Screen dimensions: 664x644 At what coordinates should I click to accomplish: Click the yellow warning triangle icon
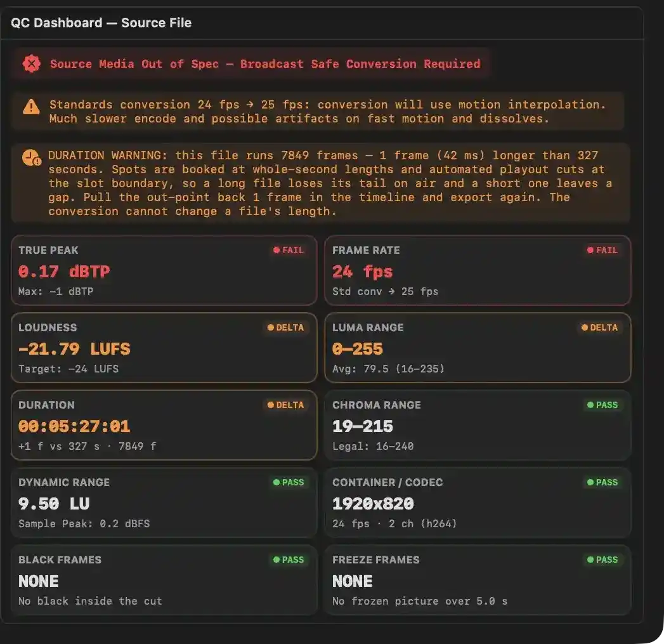click(31, 107)
